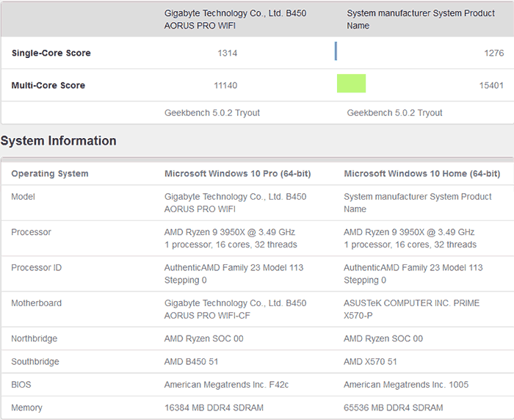Select the Operating System row label
The height and width of the screenshot is (420, 514).
pyautogui.click(x=49, y=174)
